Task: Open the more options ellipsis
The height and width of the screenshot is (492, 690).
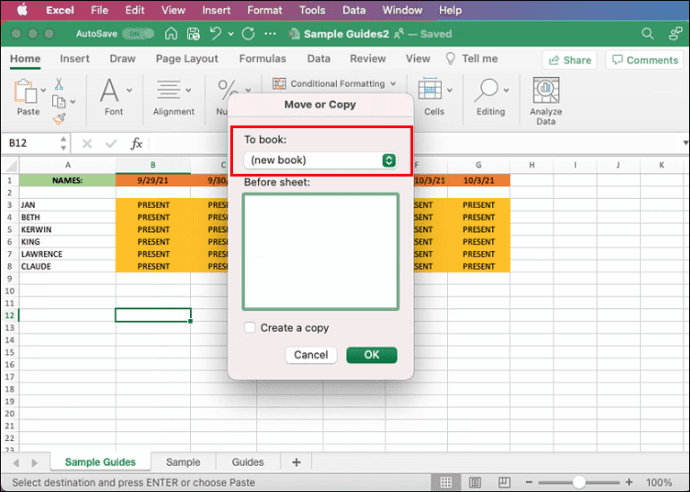Action: point(270,33)
